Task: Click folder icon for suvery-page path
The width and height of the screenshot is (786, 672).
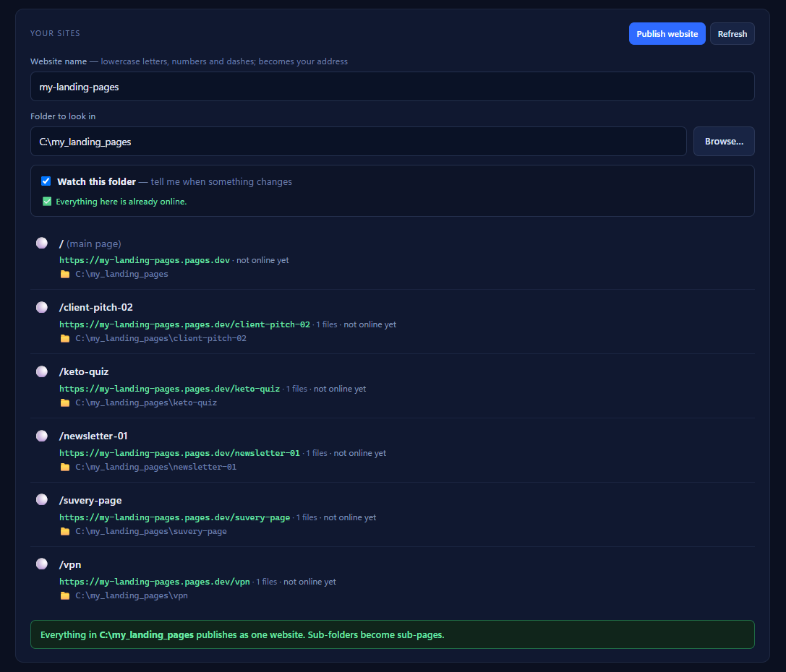Action: coord(65,531)
